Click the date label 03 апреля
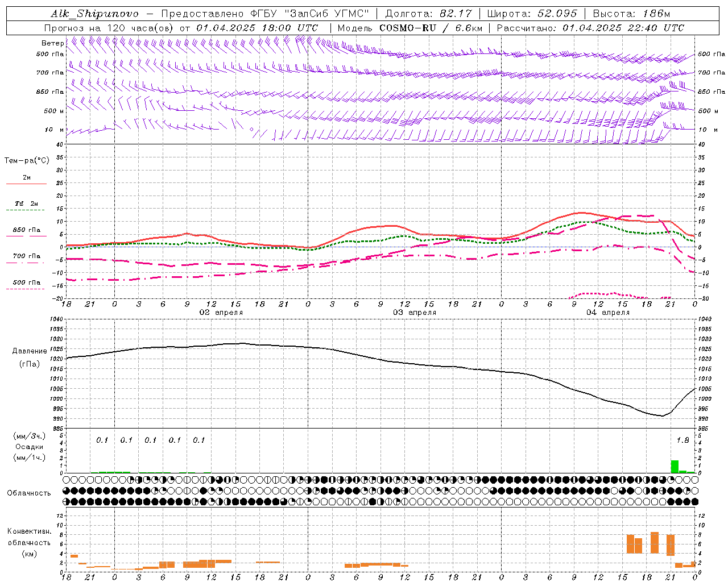This screenshot has height=582, width=728. [415, 313]
